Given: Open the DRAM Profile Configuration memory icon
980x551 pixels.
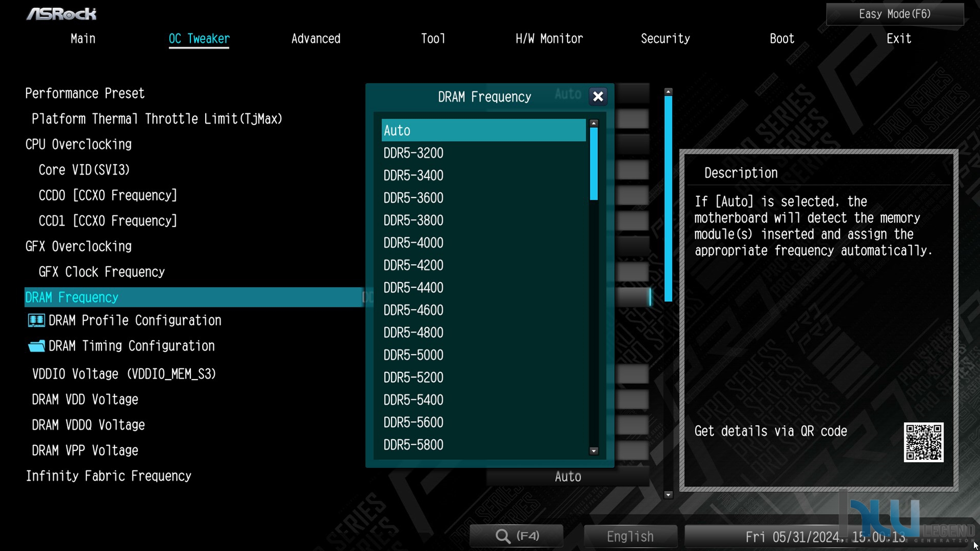Looking at the screenshot, I should [x=36, y=321].
